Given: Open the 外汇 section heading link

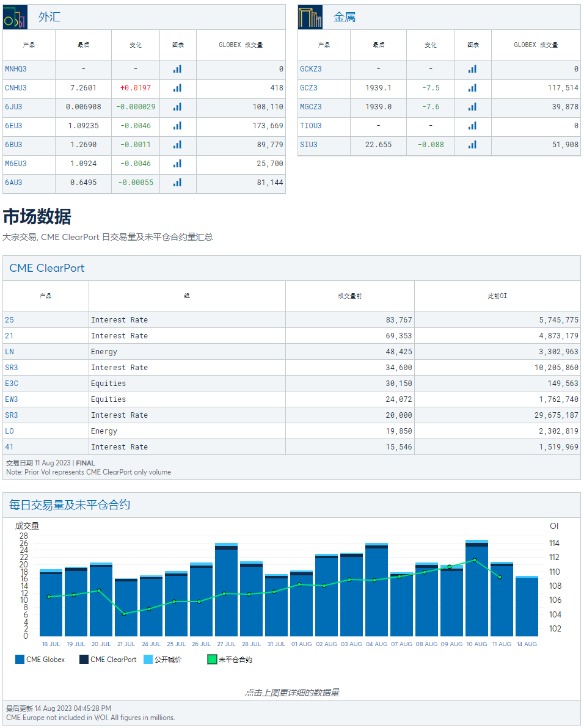Looking at the screenshot, I should point(49,17).
